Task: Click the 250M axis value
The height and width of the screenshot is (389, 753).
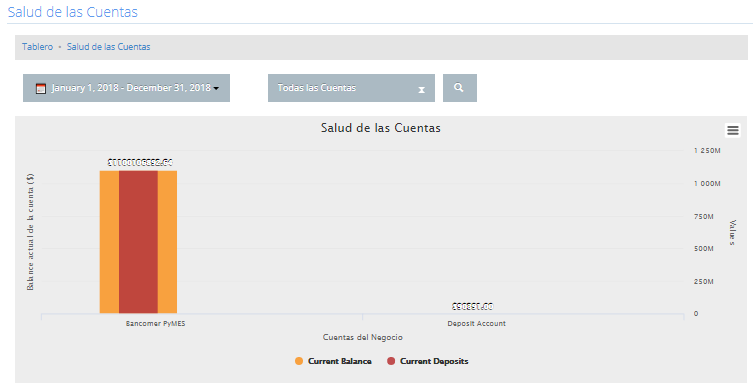Action: [704, 281]
